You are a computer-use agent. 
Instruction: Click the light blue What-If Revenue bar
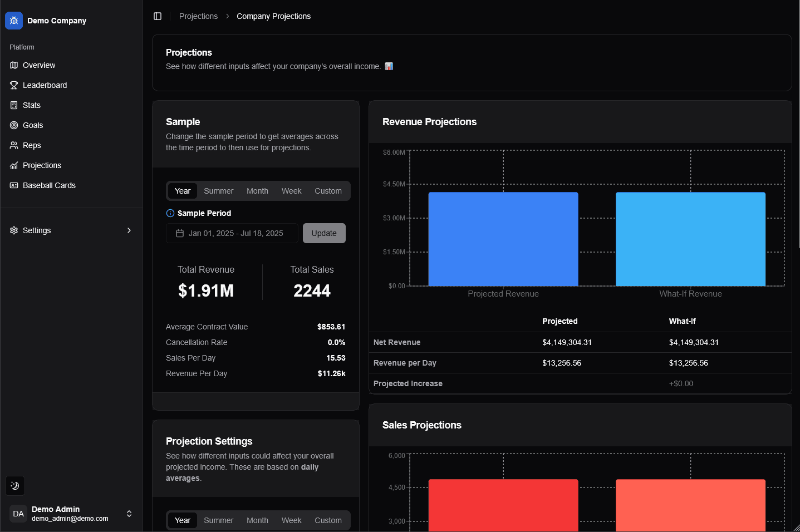[690, 239]
